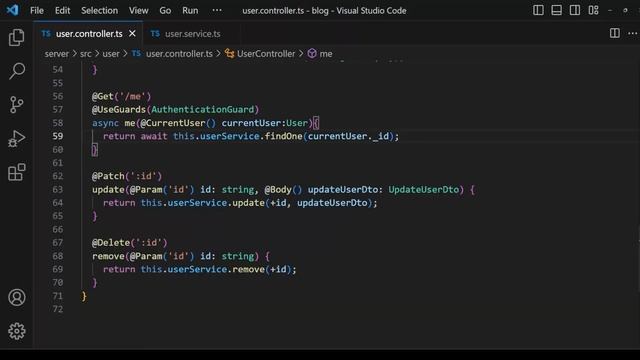
Task: Click AuthenticationGuard in the code
Action: click(202, 109)
